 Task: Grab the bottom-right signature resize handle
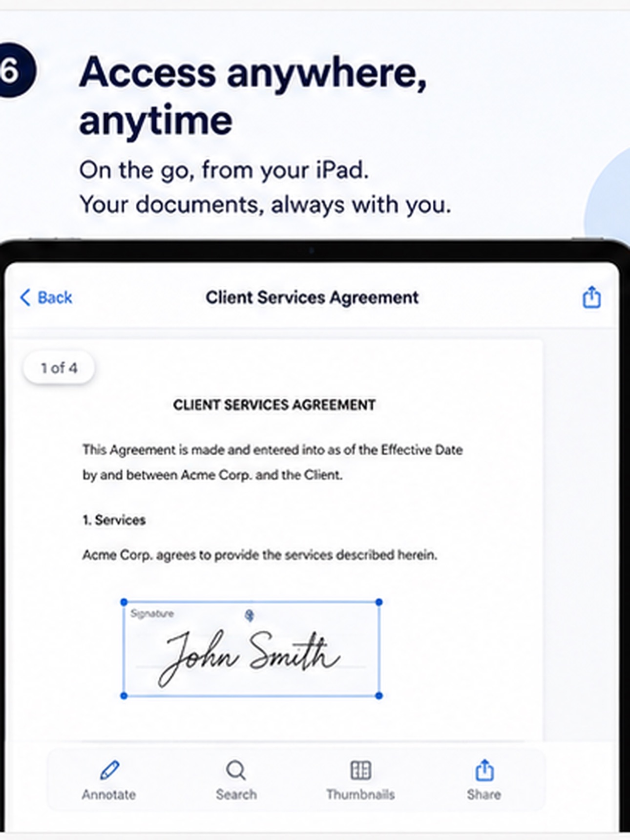pyautogui.click(x=379, y=695)
